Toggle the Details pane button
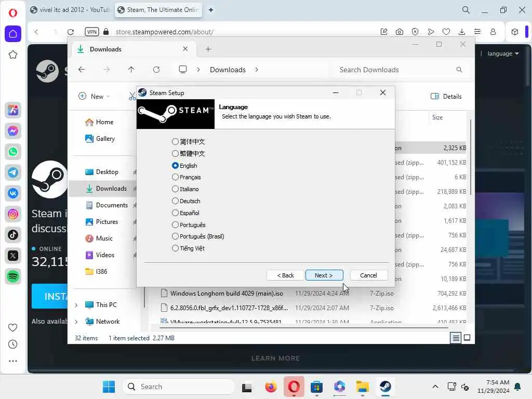This screenshot has height=399, width=532. coord(446,96)
